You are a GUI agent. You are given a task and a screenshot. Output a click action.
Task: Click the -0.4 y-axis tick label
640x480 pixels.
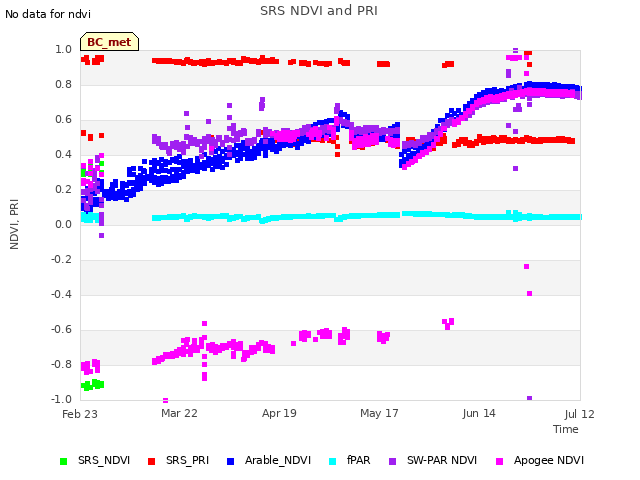[61, 294]
